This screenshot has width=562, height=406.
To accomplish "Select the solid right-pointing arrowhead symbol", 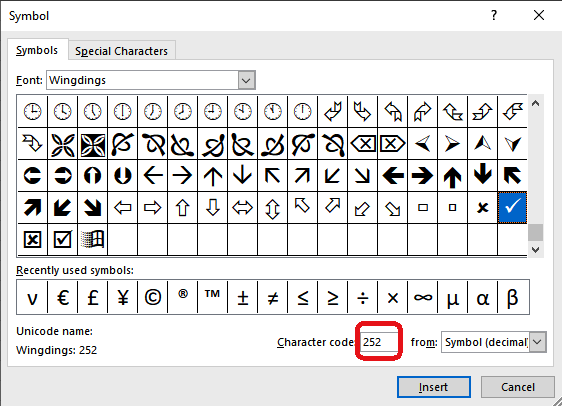I will click(x=452, y=144).
